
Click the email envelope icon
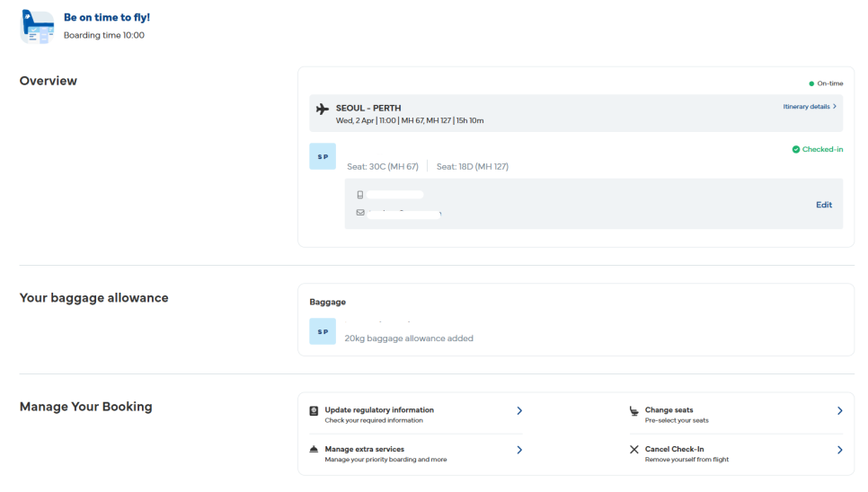pyautogui.click(x=359, y=213)
